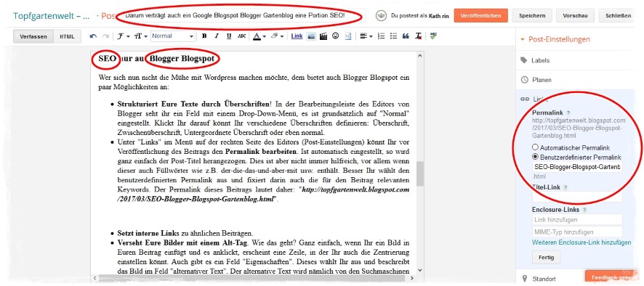Insert a special character or emoticon
Image resolution: width=644 pixels, height=286 pixels.
pos(336,36)
